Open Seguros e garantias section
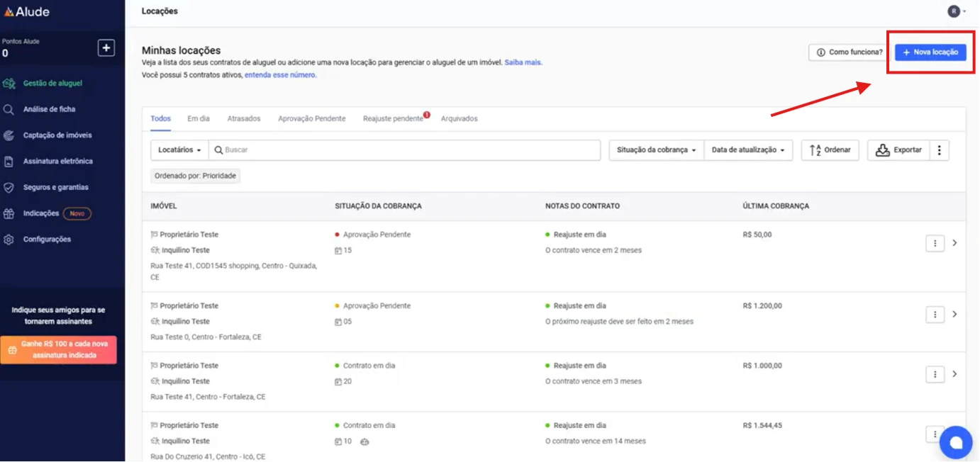This screenshot has width=980, height=462. tap(56, 187)
